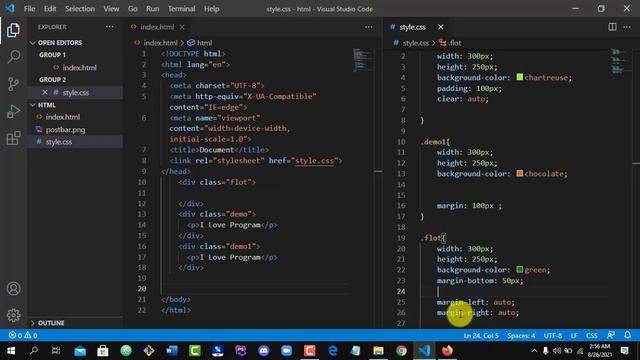
Task: Open the Search view in activity bar
Action: (x=13, y=57)
